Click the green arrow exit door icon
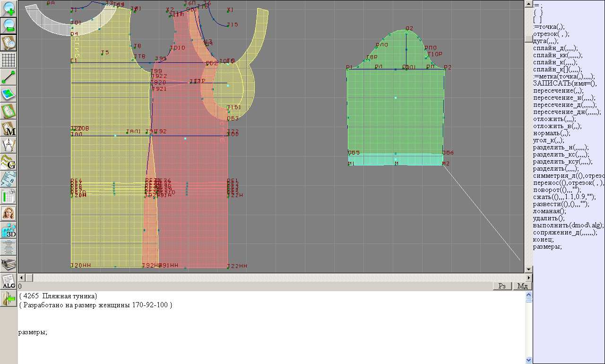605x364 pixels. 9,298
